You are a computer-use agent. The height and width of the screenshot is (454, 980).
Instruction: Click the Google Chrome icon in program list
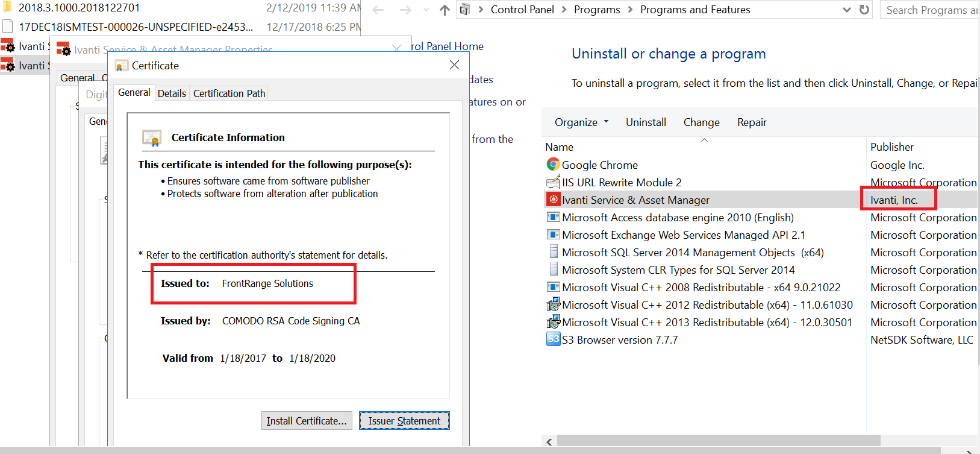[x=553, y=165]
